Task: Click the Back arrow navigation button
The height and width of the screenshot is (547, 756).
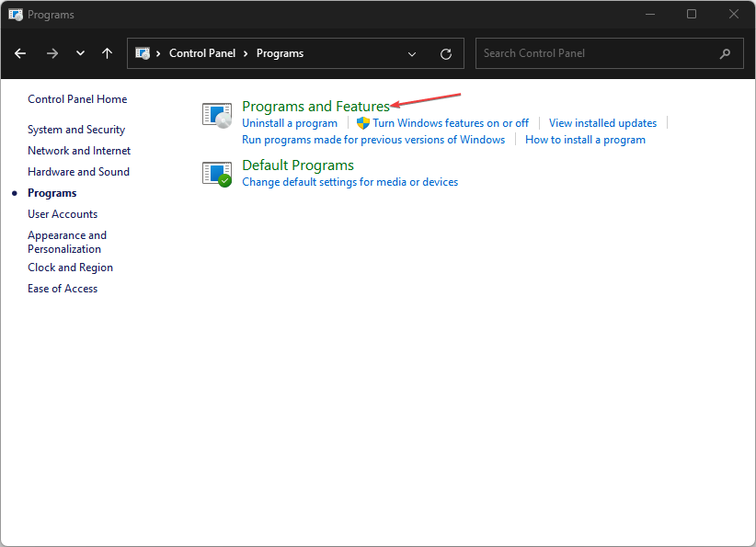Action: (x=20, y=53)
